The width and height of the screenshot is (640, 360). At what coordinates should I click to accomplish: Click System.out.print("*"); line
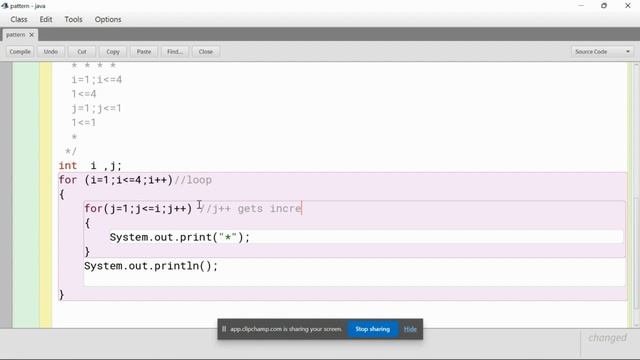click(x=180, y=237)
